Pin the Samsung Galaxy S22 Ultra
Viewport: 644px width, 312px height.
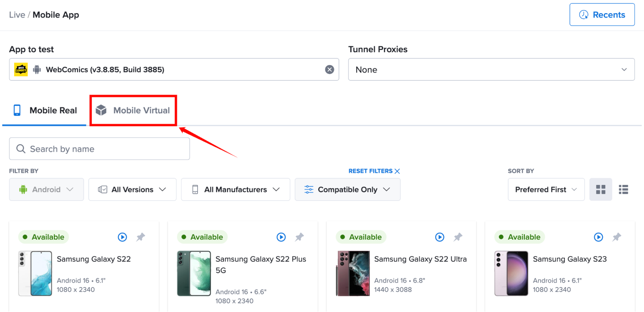(458, 237)
